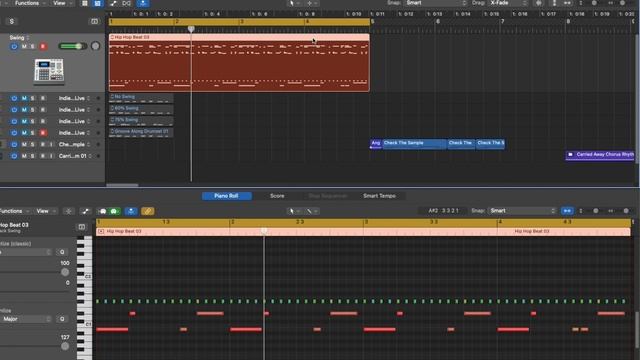Solo the Swing track
640x360 pixels.
(x=33, y=47)
